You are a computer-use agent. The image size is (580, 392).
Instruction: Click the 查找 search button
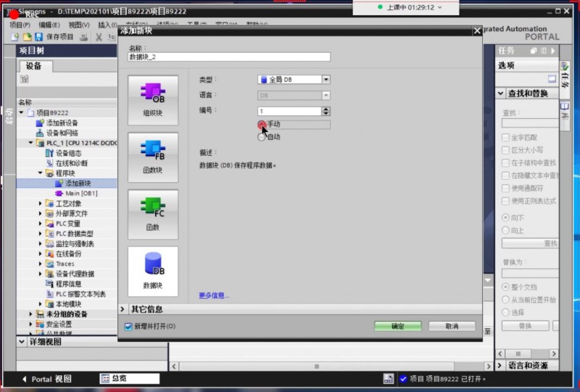(x=530, y=243)
